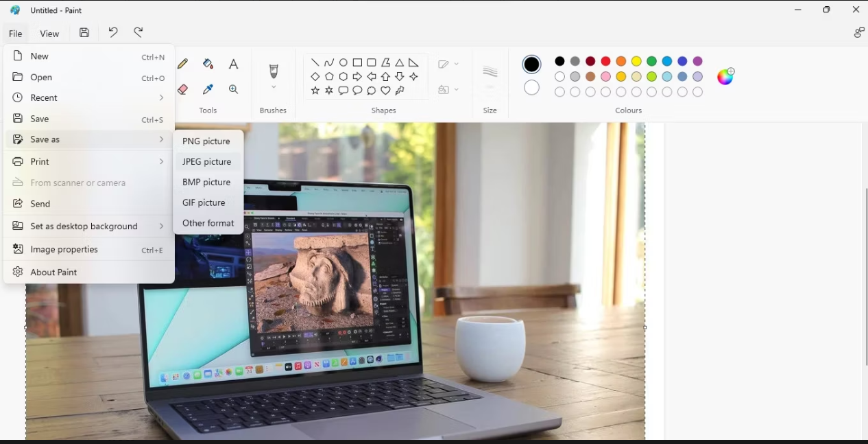This screenshot has width=868, height=444.
Task: Select the Magnifier tool
Action: click(233, 89)
